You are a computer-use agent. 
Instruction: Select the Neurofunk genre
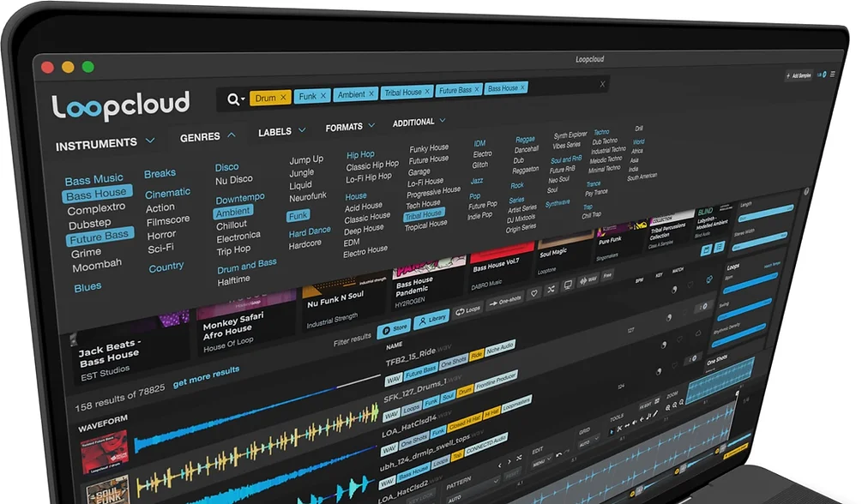[x=308, y=196]
